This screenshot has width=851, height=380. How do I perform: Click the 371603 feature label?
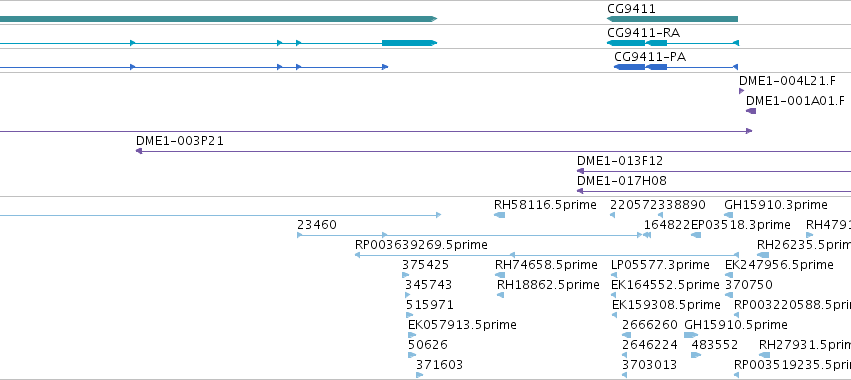[x=440, y=364]
